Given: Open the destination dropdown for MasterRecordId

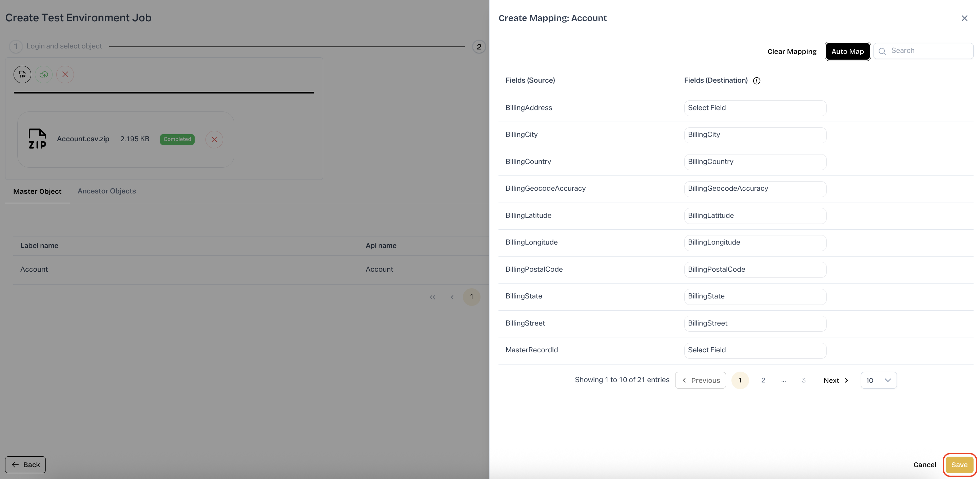Looking at the screenshot, I should 755,350.
